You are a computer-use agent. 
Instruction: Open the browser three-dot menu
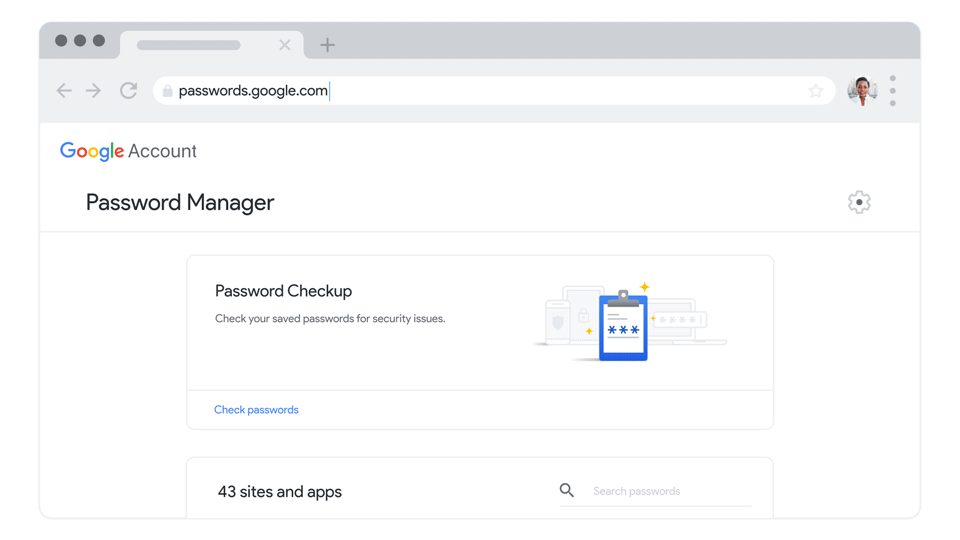pyautogui.click(x=893, y=91)
